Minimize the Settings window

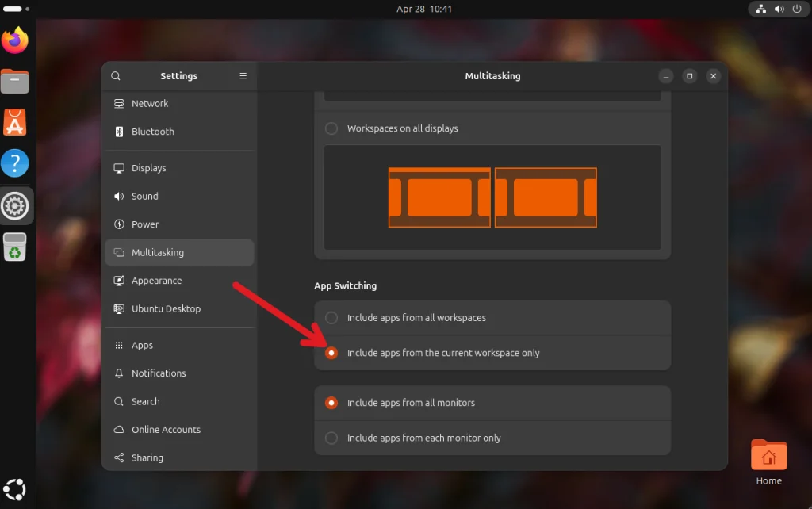[666, 76]
